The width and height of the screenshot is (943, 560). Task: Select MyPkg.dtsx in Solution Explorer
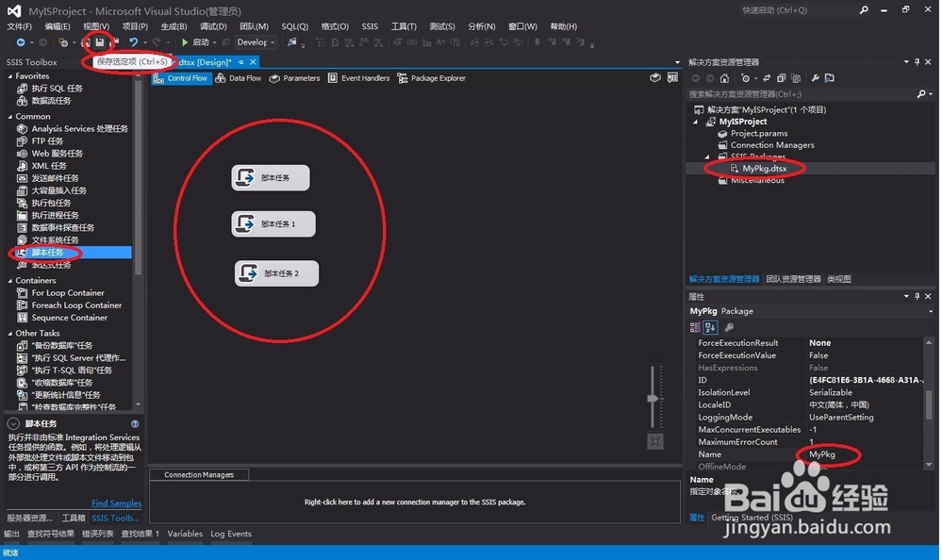pyautogui.click(x=764, y=169)
